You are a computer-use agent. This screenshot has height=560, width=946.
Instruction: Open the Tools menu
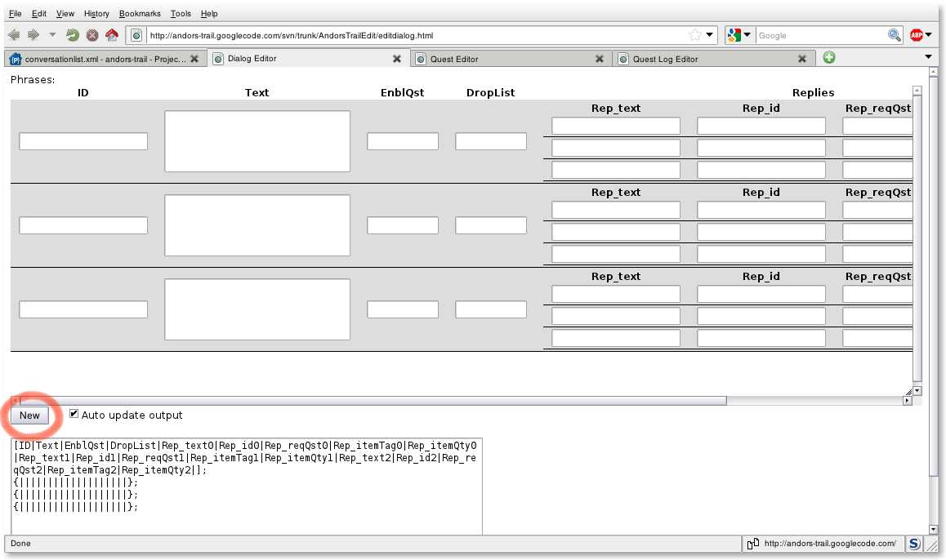tap(181, 14)
